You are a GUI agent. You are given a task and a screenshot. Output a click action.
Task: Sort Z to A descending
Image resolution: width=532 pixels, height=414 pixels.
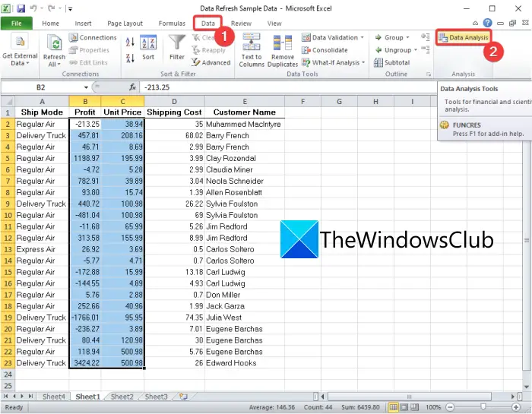[130, 58]
